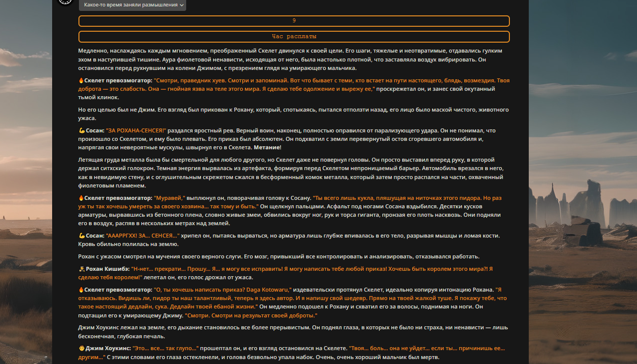Expand the 'Какое-то время заняли размышления' reasoning dropdown

[132, 5]
